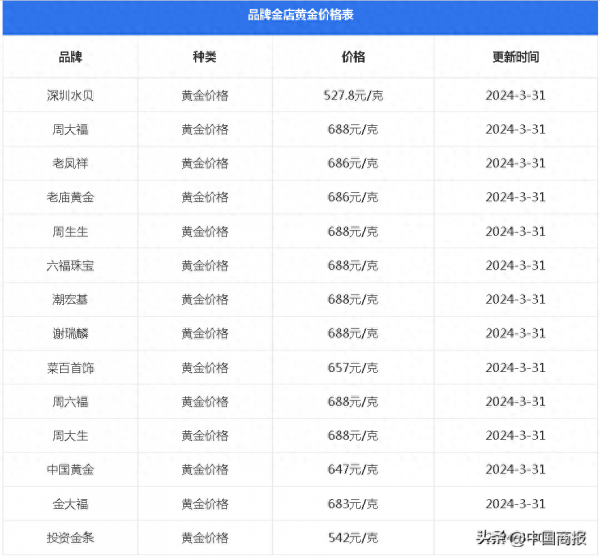The image size is (600, 559).
Task: Select the 老庙黄金 row brand name
Action: click(x=71, y=197)
